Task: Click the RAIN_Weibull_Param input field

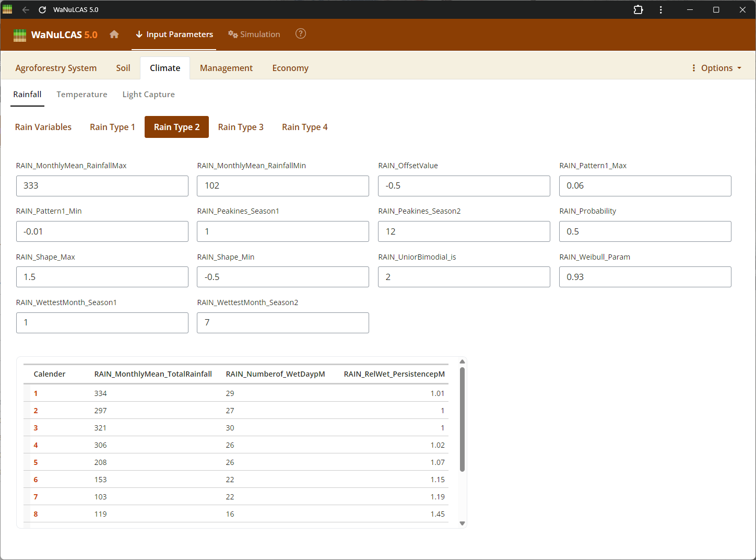Action: pos(645,277)
